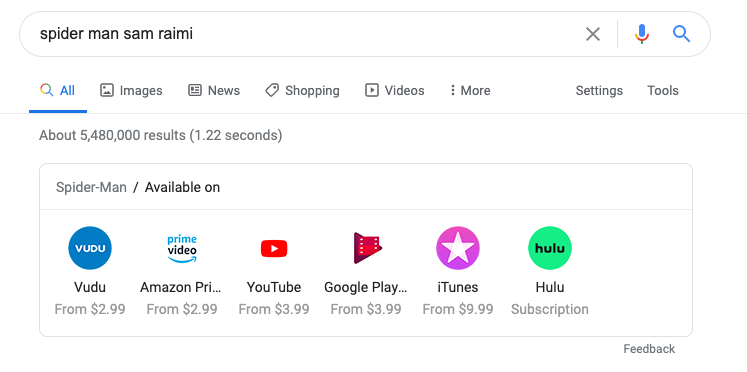747x372 pixels.
Task: Open the search Tools options
Action: (x=663, y=90)
